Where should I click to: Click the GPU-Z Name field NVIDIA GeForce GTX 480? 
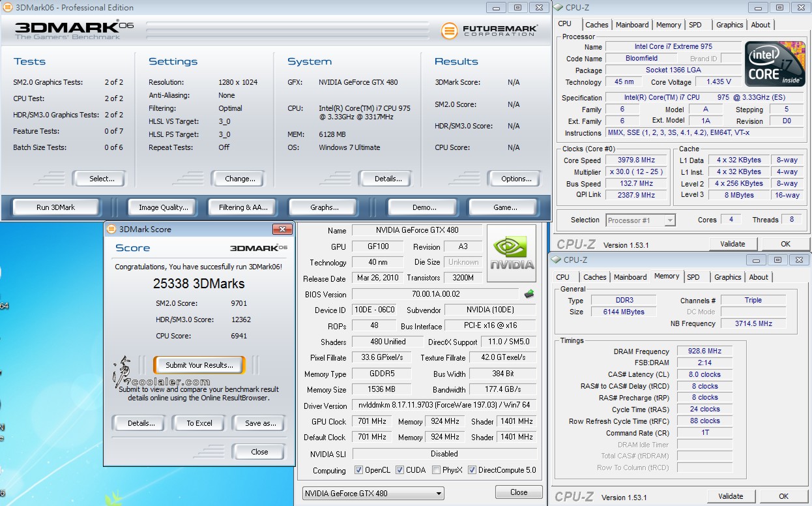pos(417,230)
